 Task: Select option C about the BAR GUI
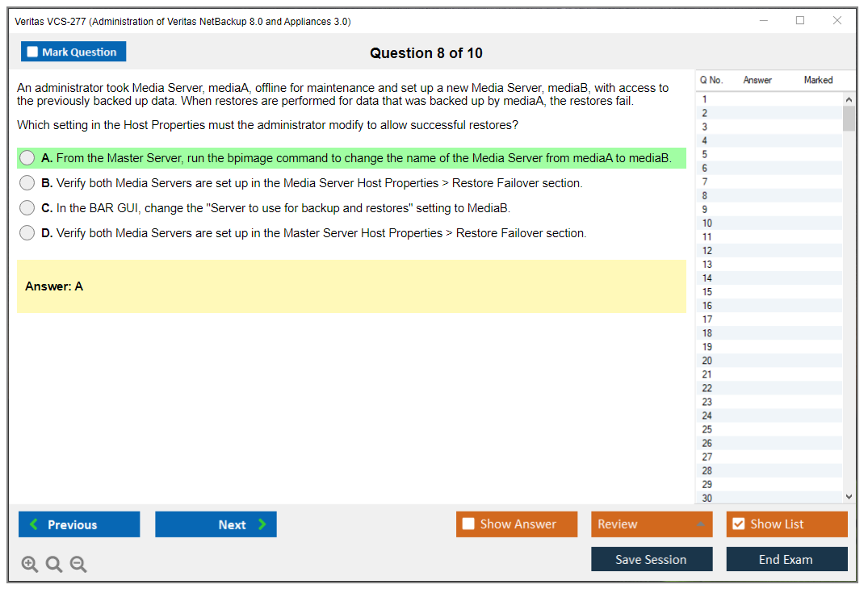pos(27,208)
